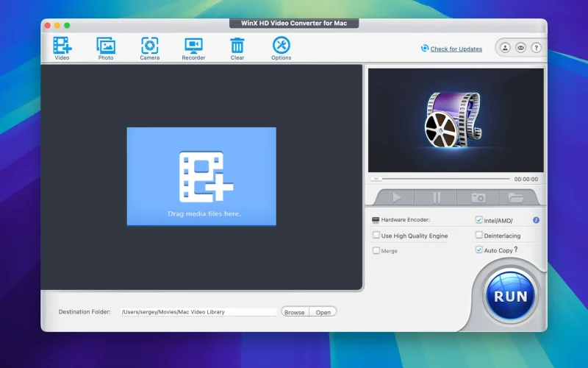Open the snapshot folder icon

tap(516, 197)
